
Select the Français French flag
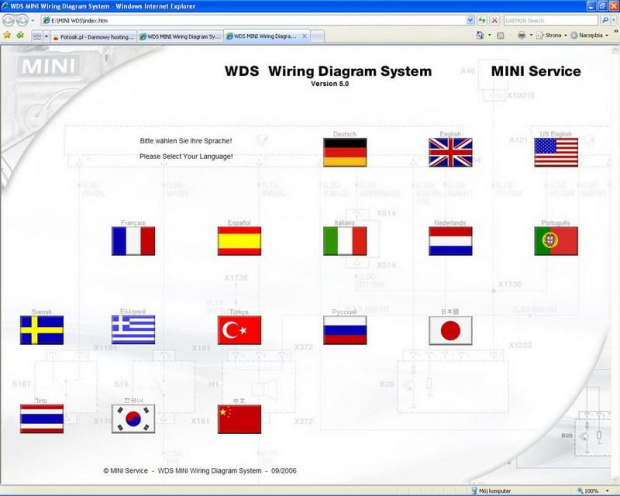pos(133,241)
